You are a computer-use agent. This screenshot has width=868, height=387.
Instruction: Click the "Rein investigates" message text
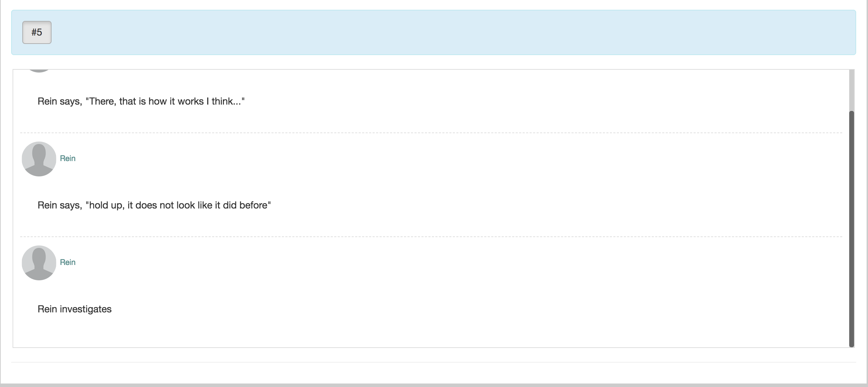pos(74,309)
